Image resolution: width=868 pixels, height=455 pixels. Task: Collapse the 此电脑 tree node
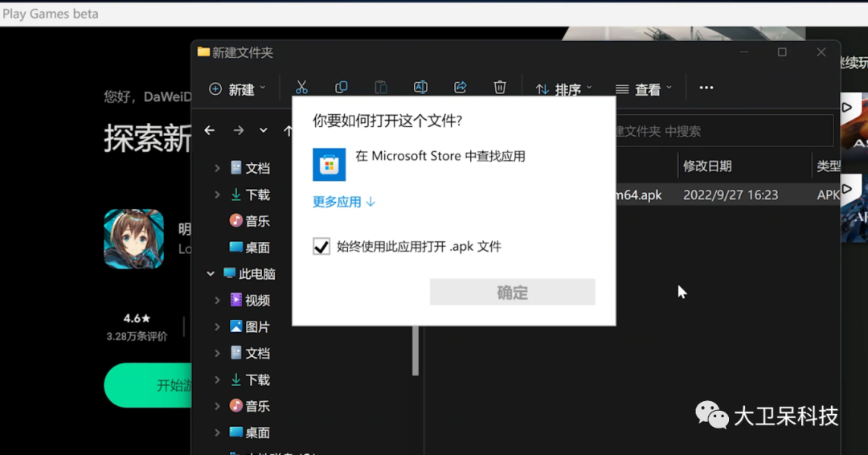[x=211, y=274]
